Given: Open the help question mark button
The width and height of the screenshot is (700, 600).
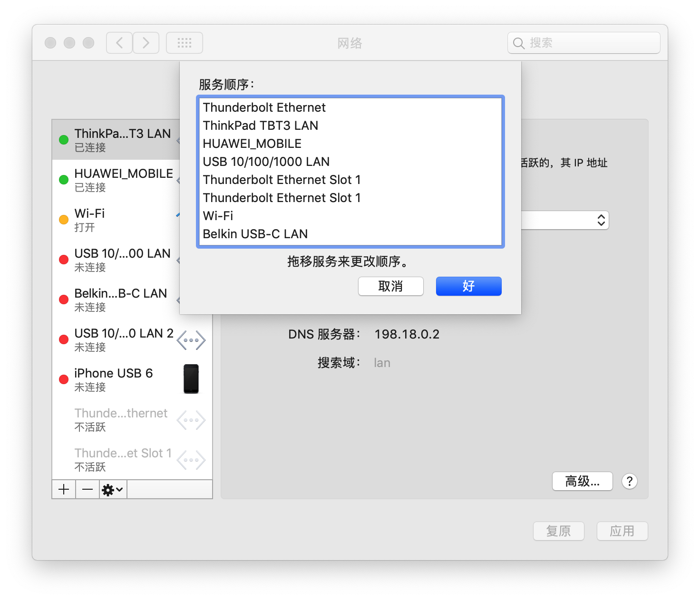Looking at the screenshot, I should 629,481.
